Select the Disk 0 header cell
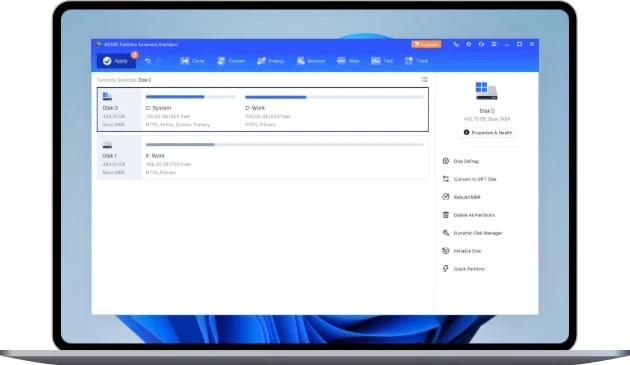 pos(120,109)
